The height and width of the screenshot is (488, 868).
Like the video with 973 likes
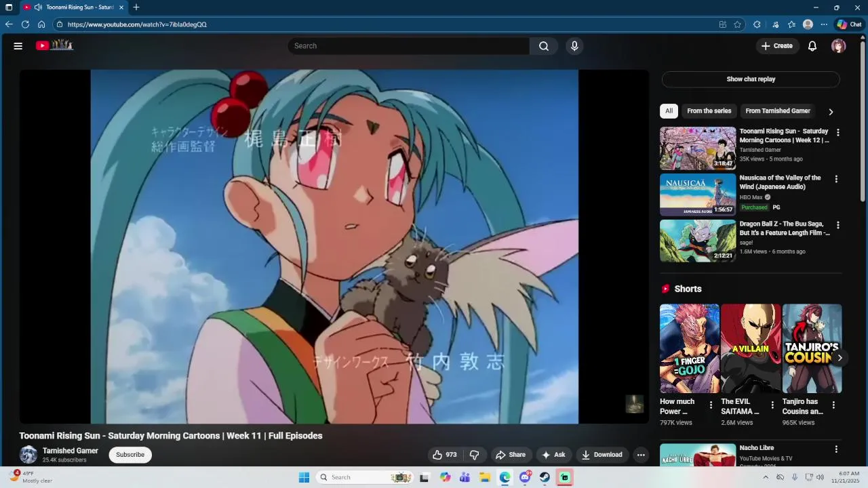(x=445, y=455)
